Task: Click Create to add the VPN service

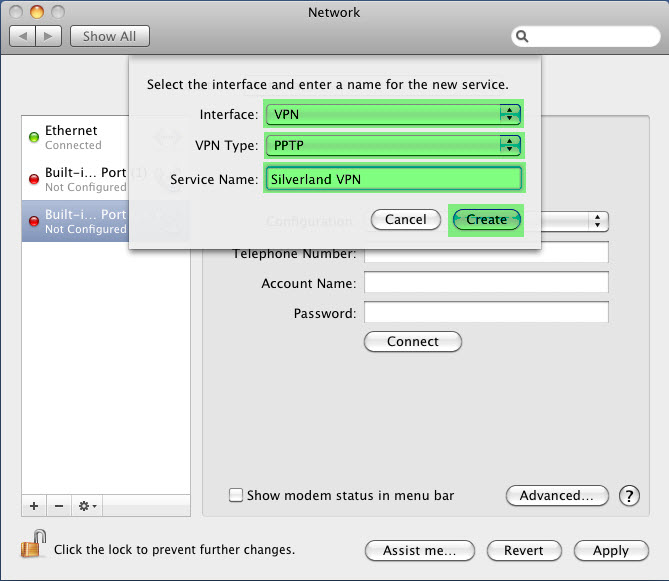Action: click(x=486, y=219)
